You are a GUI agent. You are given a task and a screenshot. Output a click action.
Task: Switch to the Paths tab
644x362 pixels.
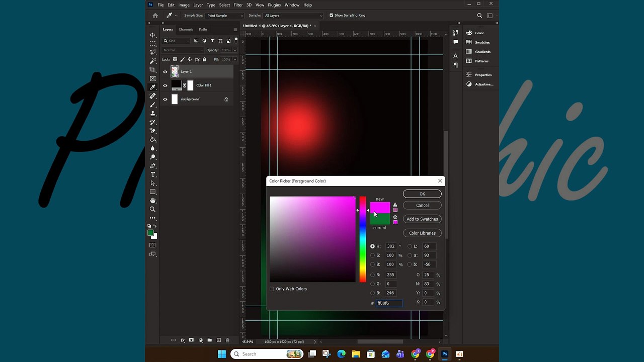point(203,29)
